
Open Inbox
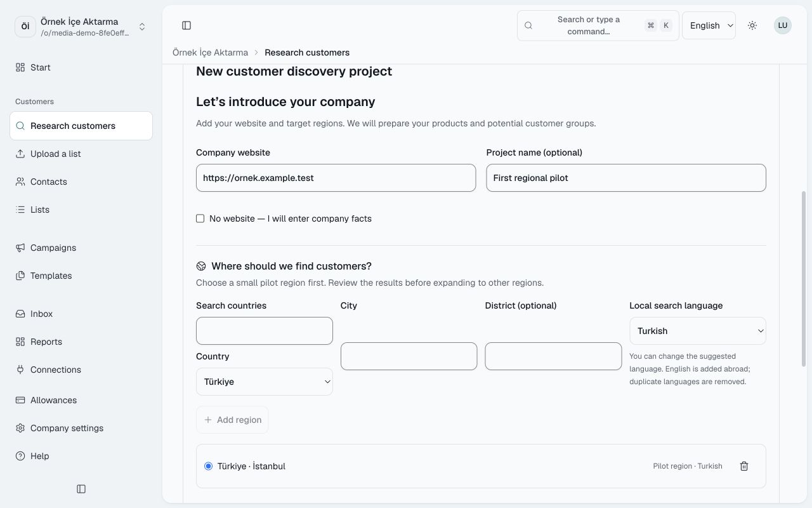click(81, 314)
